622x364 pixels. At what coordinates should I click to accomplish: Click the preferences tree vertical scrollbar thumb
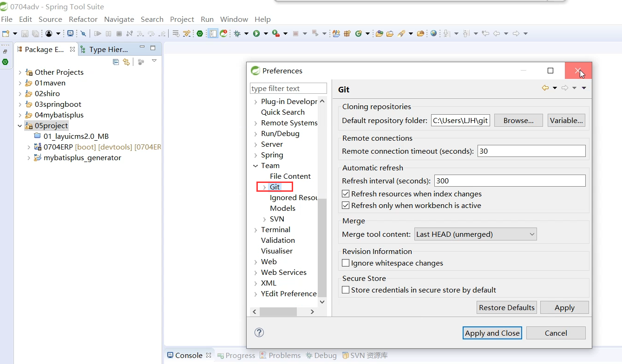click(x=322, y=247)
